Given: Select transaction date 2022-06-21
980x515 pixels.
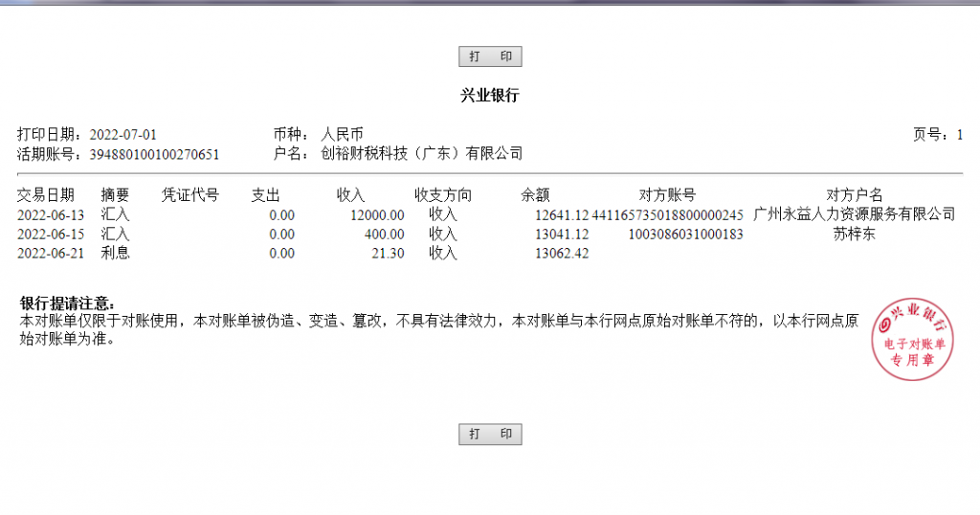Looking at the screenshot, I should coord(51,253).
